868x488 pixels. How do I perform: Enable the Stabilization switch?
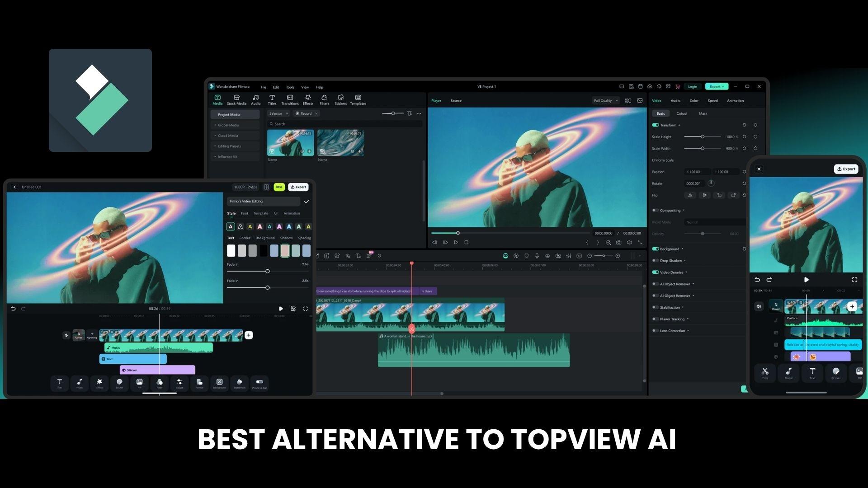[655, 307]
